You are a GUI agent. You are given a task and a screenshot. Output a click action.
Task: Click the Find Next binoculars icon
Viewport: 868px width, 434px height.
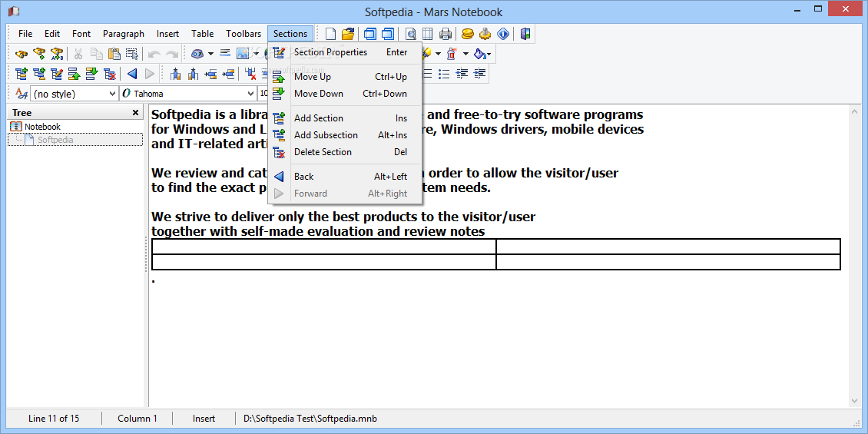(39, 54)
